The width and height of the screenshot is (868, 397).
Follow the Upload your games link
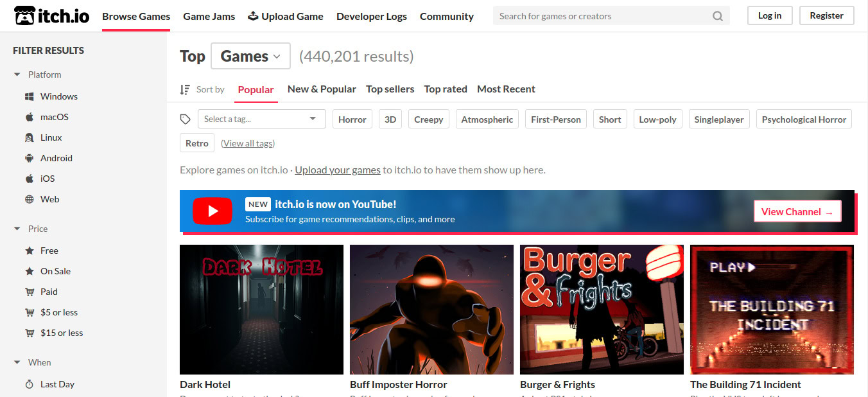(338, 170)
